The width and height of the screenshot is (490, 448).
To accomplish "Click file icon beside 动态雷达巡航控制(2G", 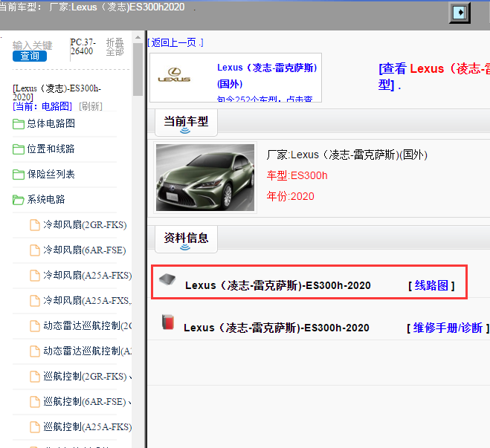I will pyautogui.click(x=35, y=326).
